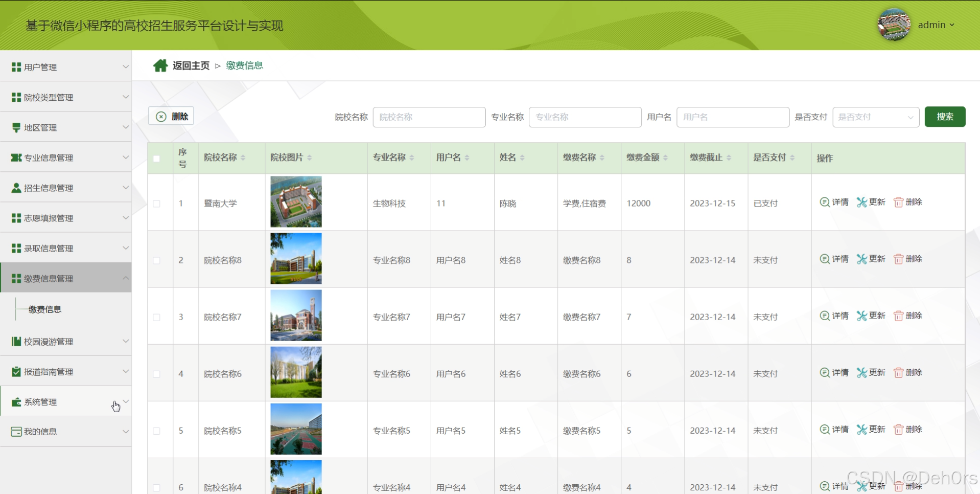This screenshot has width=980, height=494.
Task: Click 更新 icon for 院校名称8 row
Action: click(x=862, y=259)
